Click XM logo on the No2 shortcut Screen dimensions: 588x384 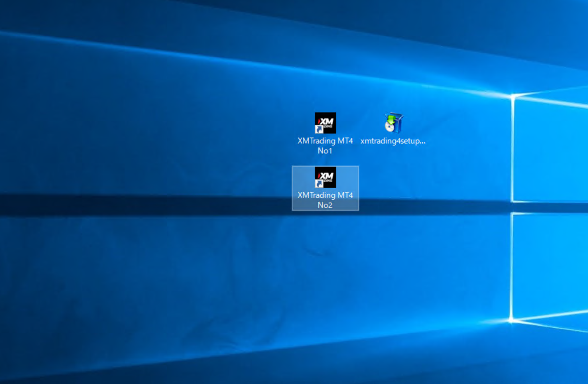(326, 175)
